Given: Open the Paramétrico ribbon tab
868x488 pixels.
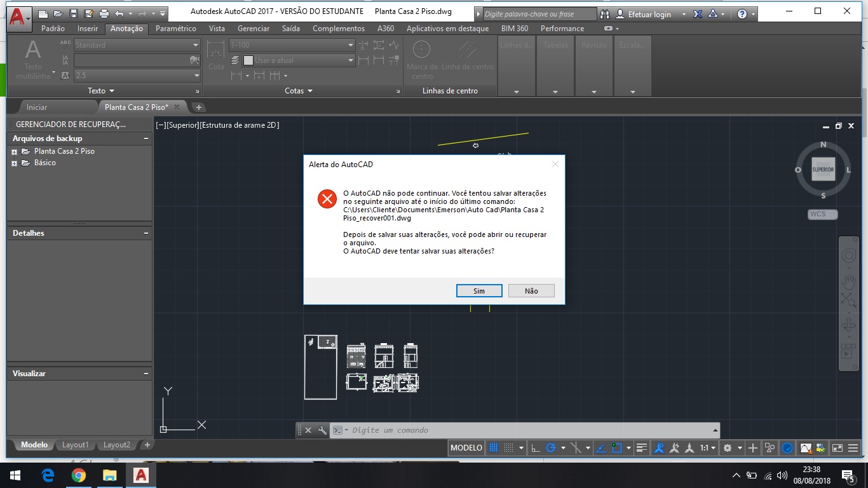Looking at the screenshot, I should point(176,29).
